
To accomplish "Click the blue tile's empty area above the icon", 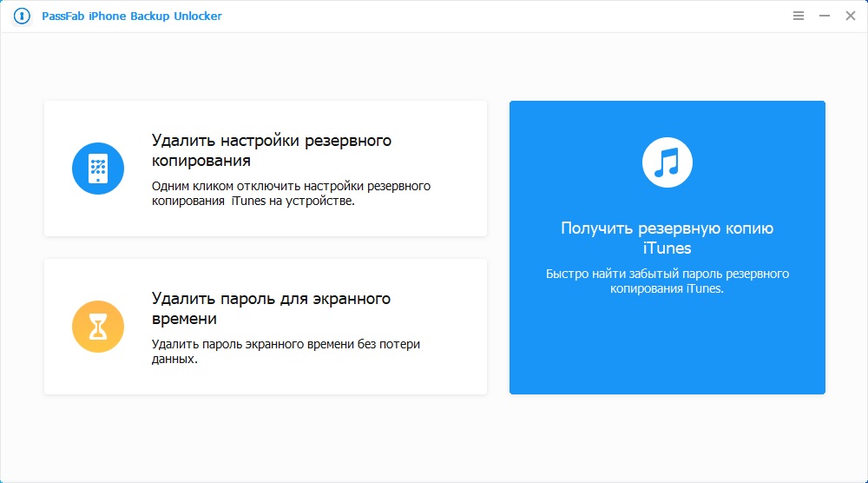I will click(667, 117).
